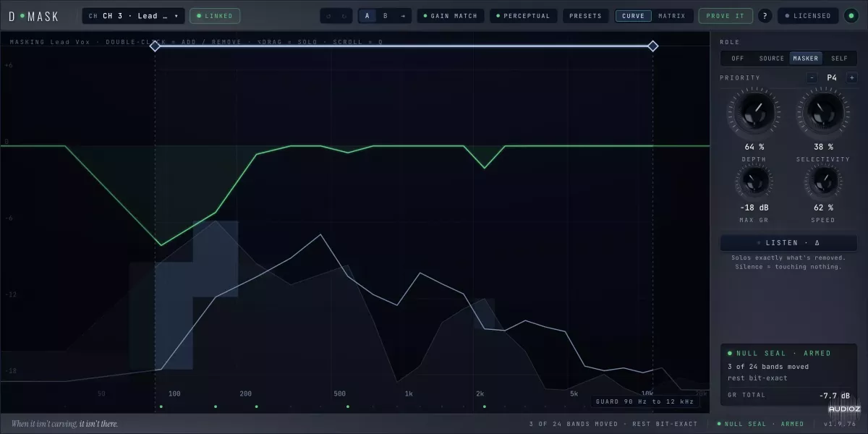
Task: Select A comparison slot
Action: [x=367, y=16]
